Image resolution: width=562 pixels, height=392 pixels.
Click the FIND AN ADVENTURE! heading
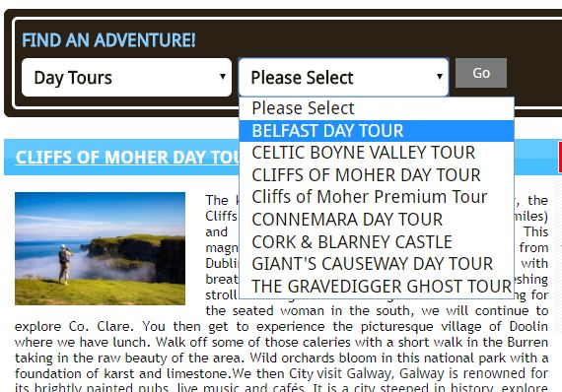click(108, 39)
